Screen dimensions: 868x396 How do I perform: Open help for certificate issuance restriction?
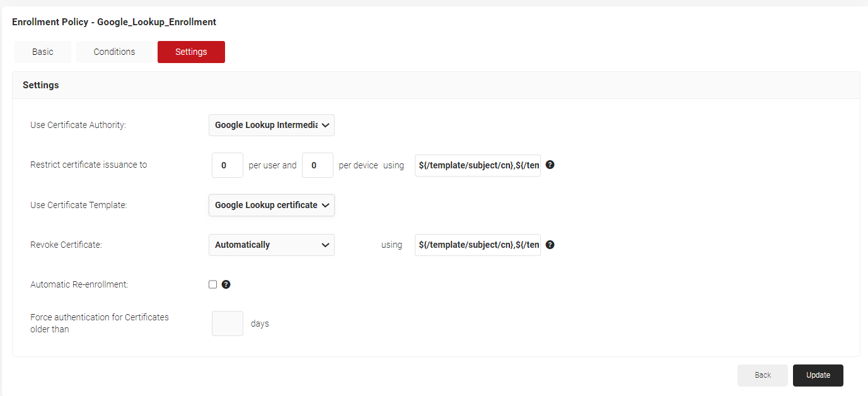click(550, 165)
